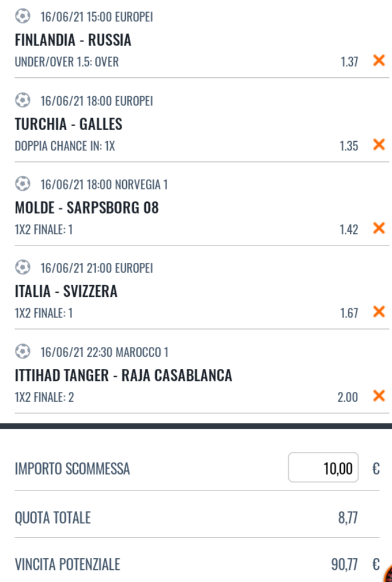Click the soccer ball icon for Finlandia - Russia
Viewport: 392px width, 582px height.
point(22,16)
